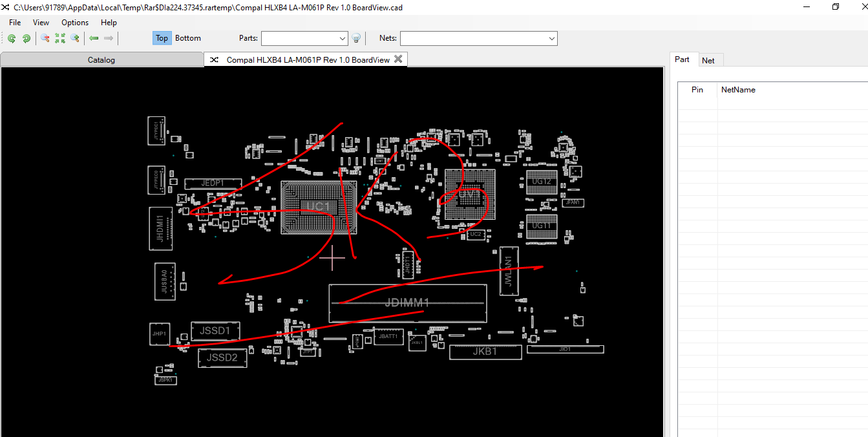Select the JHP1 headphone connector

tap(159, 334)
